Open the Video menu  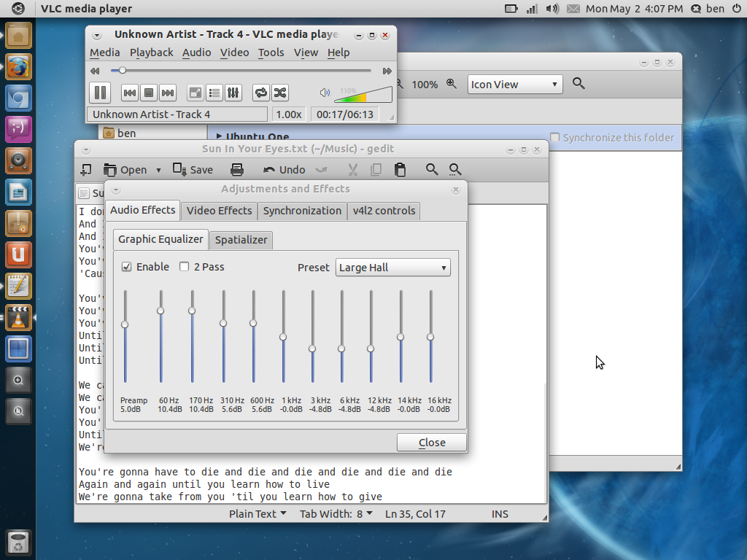(x=234, y=52)
